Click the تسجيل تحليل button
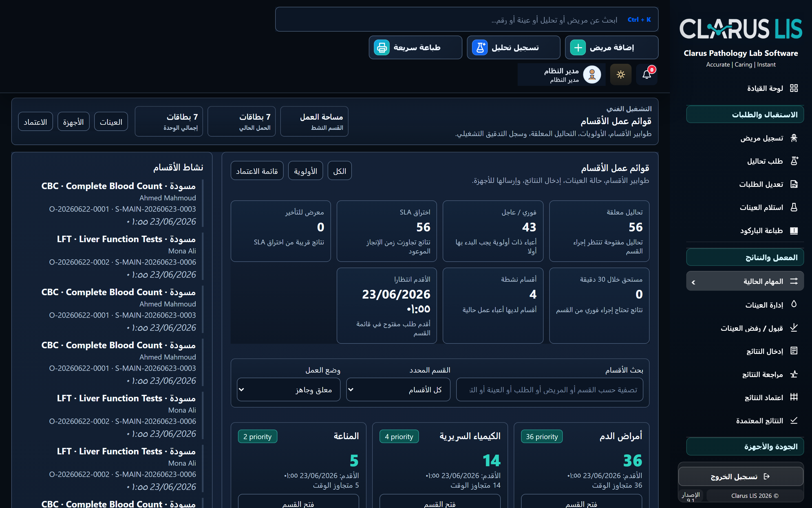The width and height of the screenshot is (812, 508). pos(513,48)
